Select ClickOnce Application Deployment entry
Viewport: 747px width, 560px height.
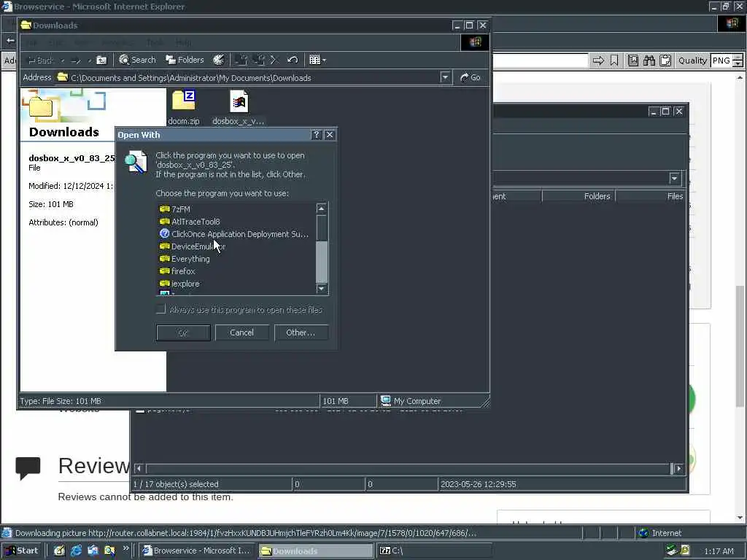pyautogui.click(x=234, y=234)
